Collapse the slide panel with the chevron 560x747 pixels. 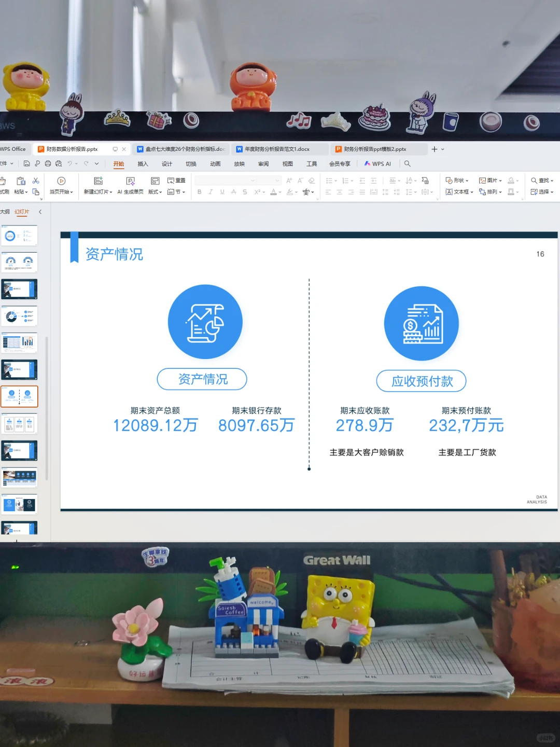pyautogui.click(x=40, y=212)
